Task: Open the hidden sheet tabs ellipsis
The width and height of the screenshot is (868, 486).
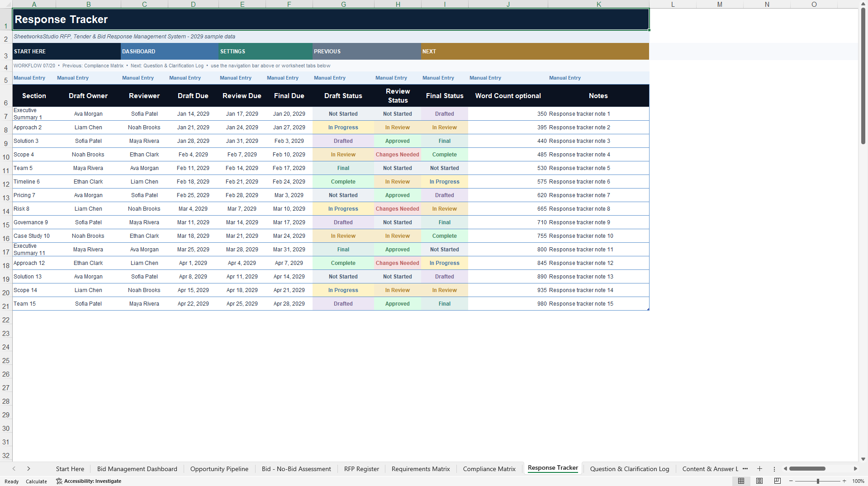Action: 745,469
